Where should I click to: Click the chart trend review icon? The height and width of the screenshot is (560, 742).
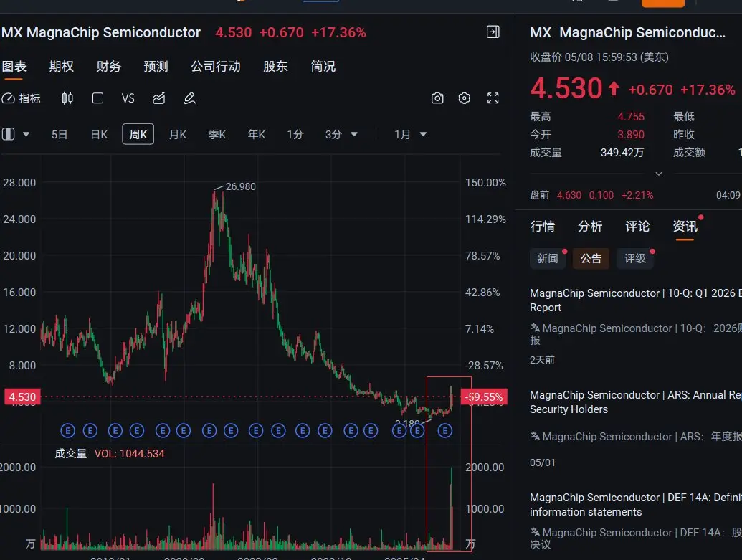[159, 98]
